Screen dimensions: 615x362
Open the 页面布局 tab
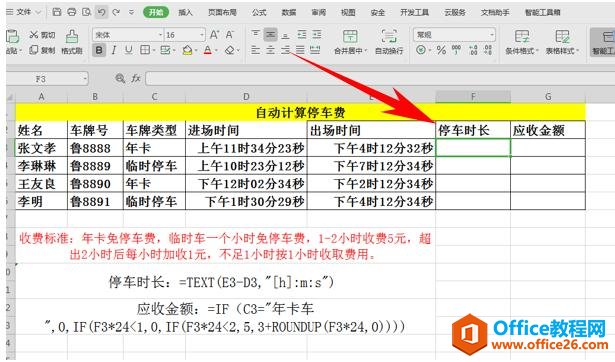point(222,13)
